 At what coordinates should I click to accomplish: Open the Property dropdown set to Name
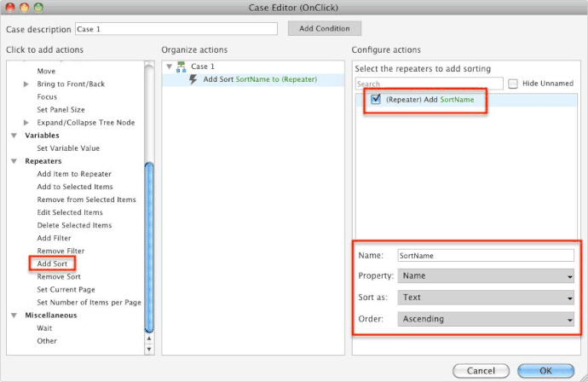[x=486, y=275]
